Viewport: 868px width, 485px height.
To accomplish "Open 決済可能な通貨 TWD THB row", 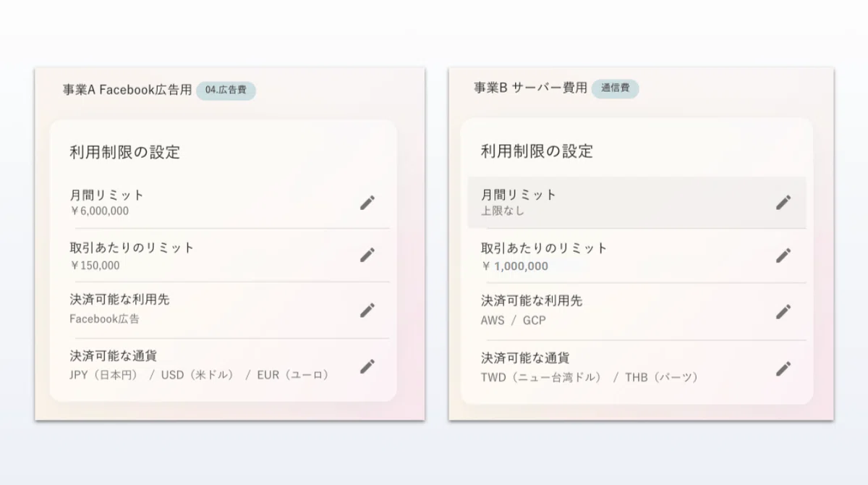I will [637, 368].
